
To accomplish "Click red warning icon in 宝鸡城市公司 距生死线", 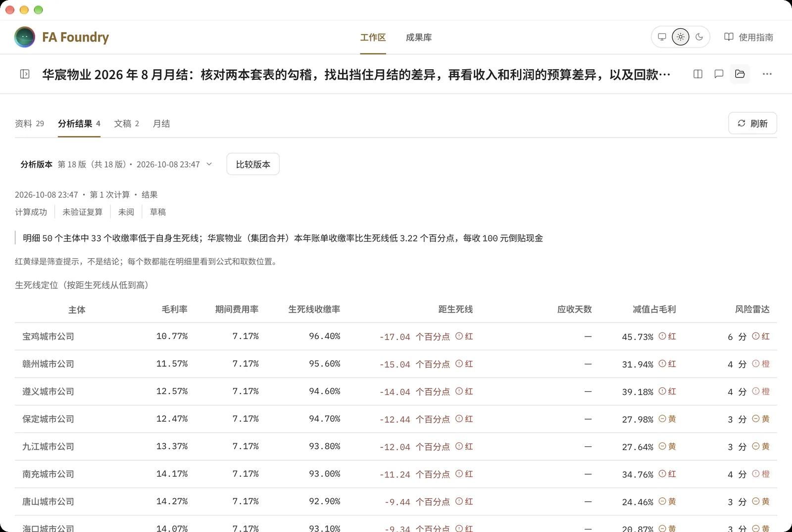I will [x=459, y=336].
